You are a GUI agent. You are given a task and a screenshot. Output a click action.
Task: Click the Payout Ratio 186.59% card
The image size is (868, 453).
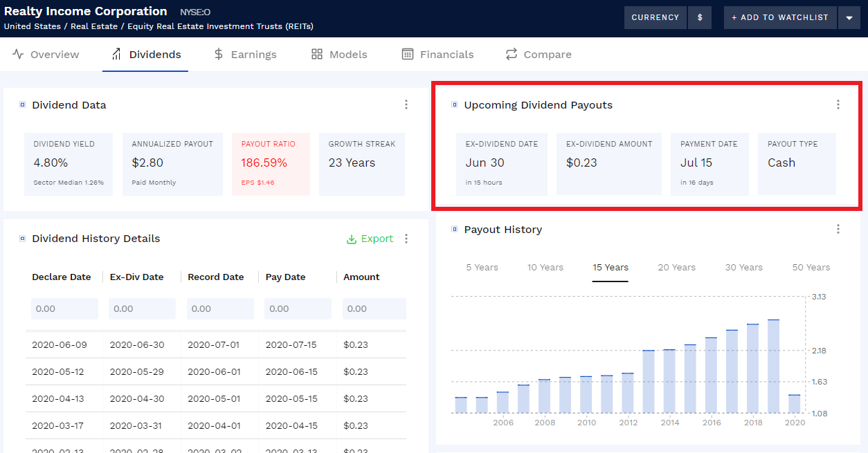point(271,164)
